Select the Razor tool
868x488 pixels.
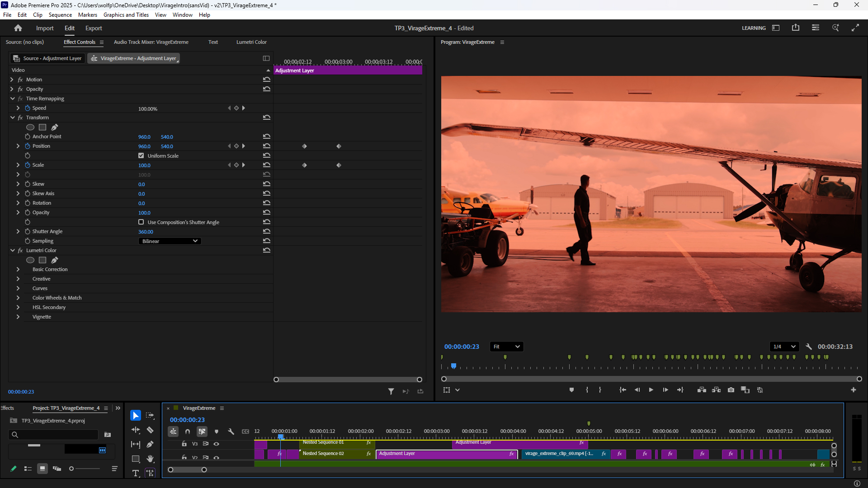click(150, 430)
